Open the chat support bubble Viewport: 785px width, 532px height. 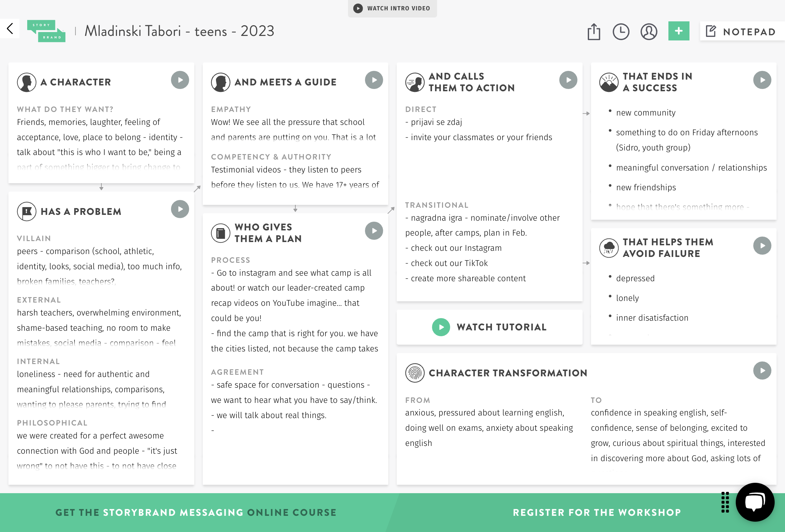(x=755, y=502)
